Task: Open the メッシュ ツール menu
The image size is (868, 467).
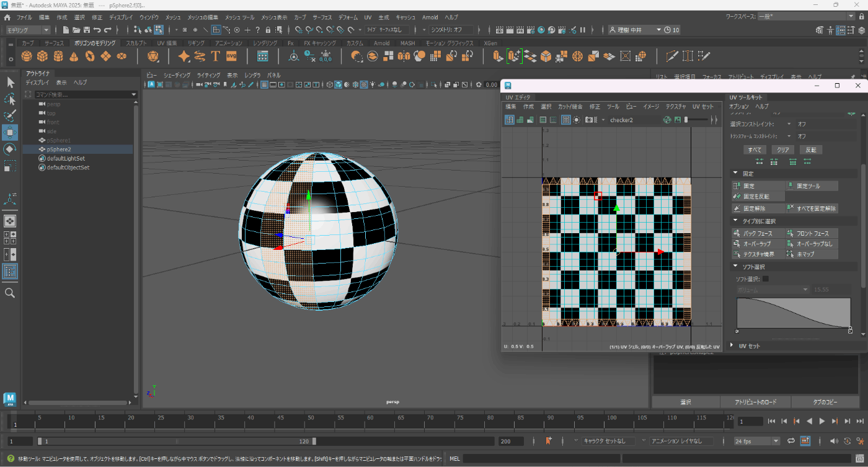Action: 239,17
